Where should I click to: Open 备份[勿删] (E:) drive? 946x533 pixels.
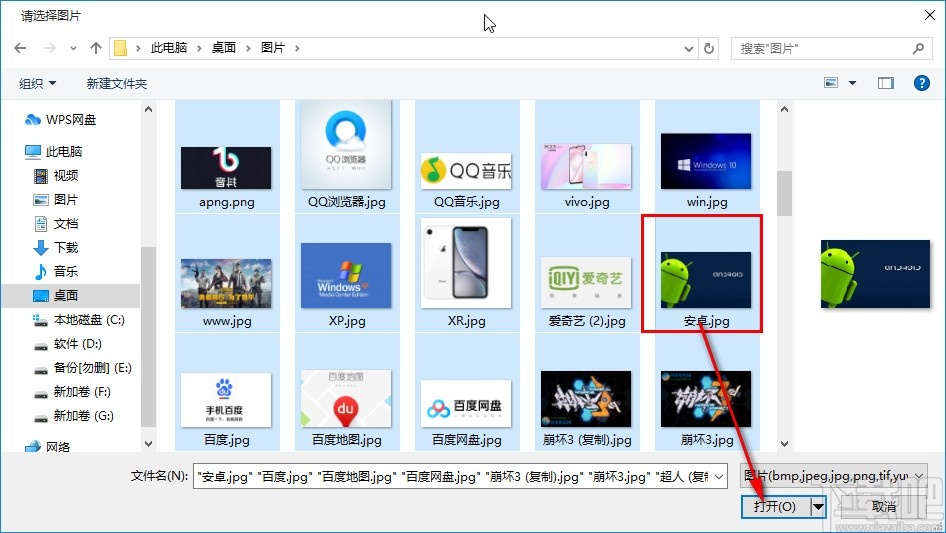tap(83, 368)
